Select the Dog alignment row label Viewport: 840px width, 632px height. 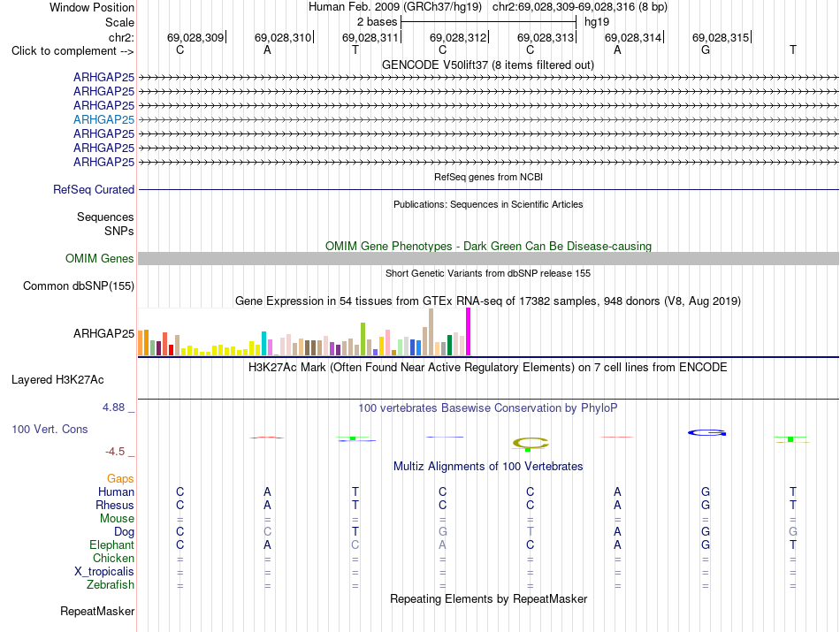coord(124,532)
